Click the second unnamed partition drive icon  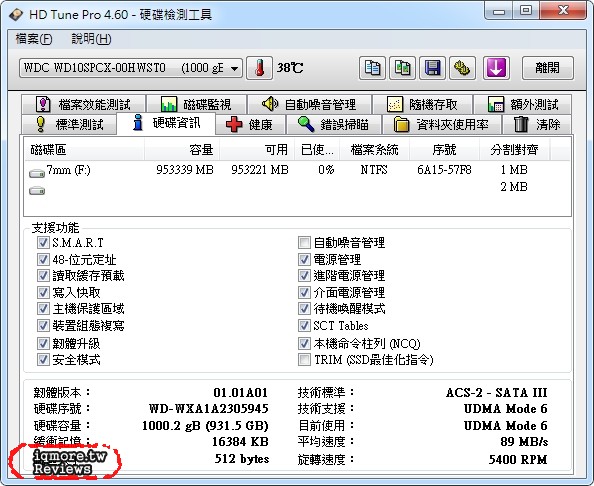click(x=37, y=191)
